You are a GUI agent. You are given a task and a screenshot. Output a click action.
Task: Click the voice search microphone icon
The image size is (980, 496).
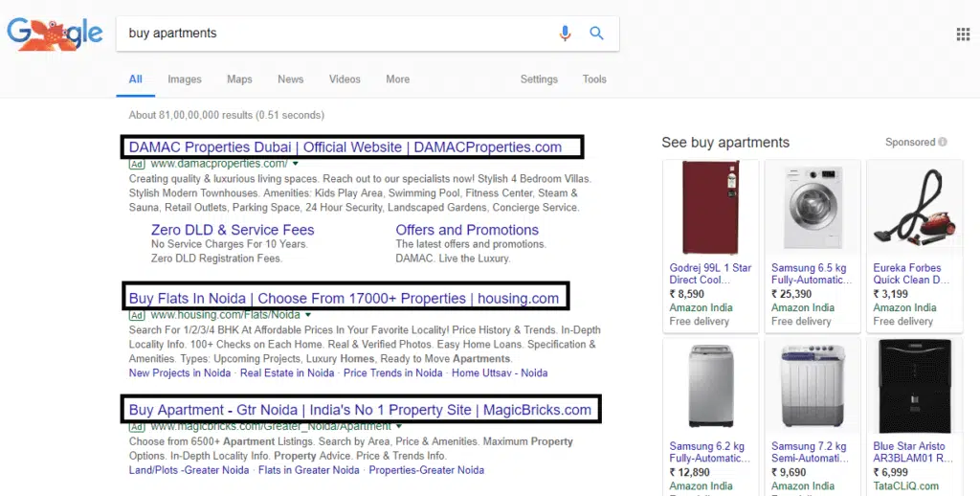point(565,34)
